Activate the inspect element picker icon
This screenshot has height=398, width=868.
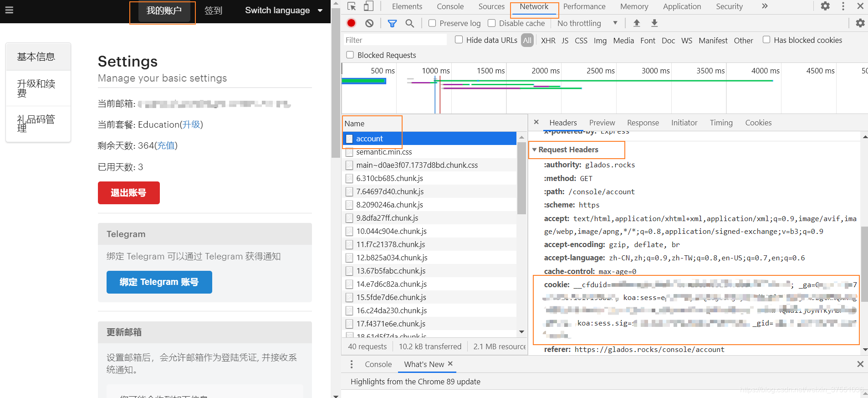click(x=352, y=6)
